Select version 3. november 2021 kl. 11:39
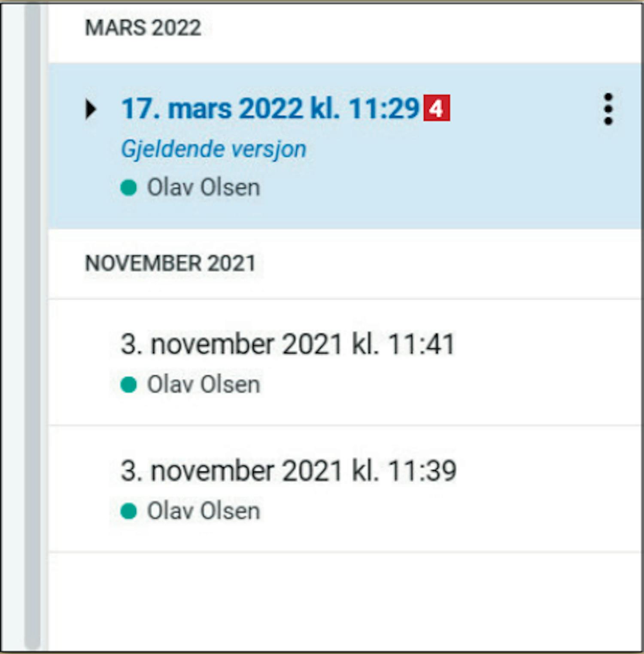This screenshot has width=644, height=654. pos(289,471)
